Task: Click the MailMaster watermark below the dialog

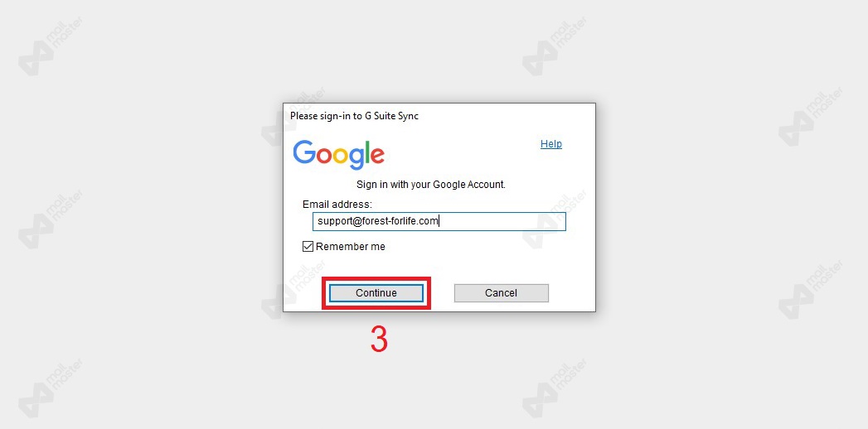Action: (x=555, y=388)
